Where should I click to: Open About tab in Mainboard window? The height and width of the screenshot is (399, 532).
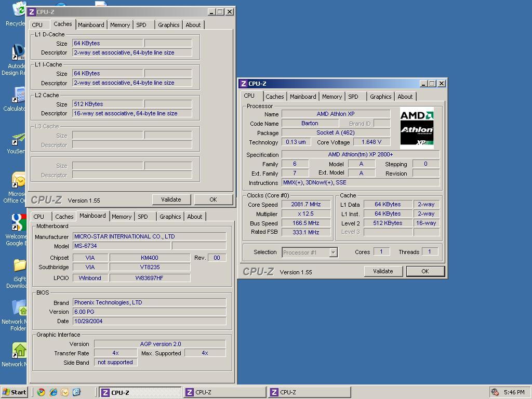click(x=195, y=217)
